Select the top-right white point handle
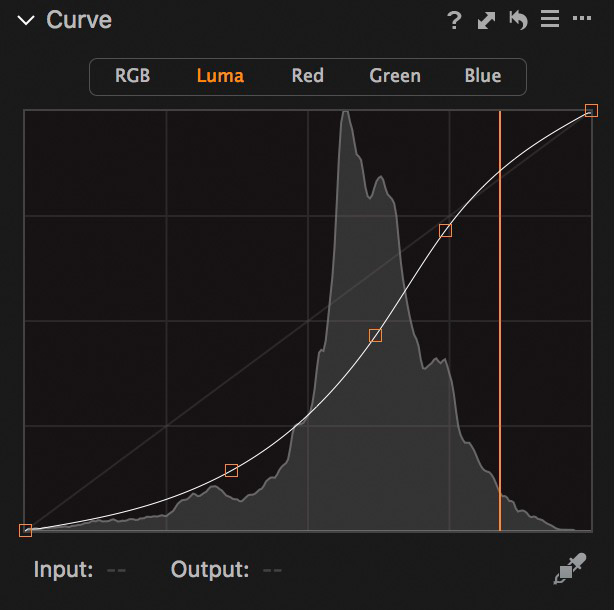 (591, 110)
